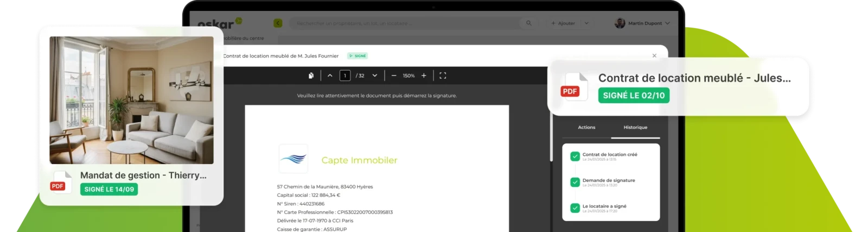Click the check icon for Demande de signature
The width and height of the screenshot is (868, 232).
point(575,182)
